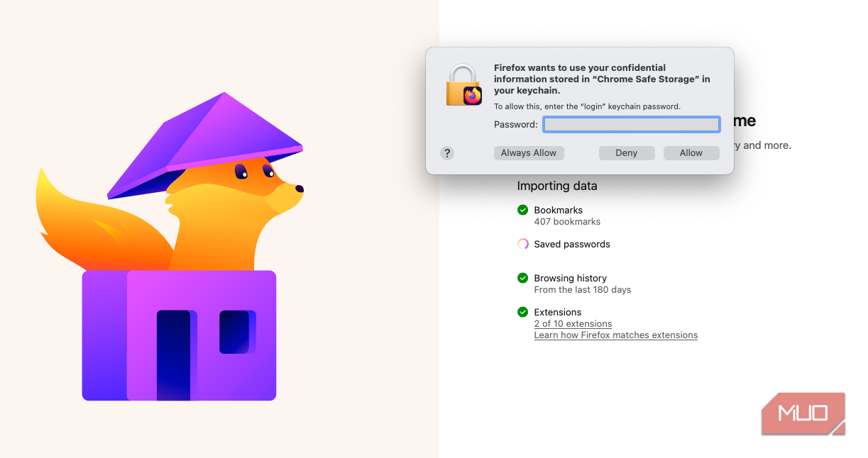Click the green checkmark beside Browsing history
868x458 pixels.
[x=523, y=278]
